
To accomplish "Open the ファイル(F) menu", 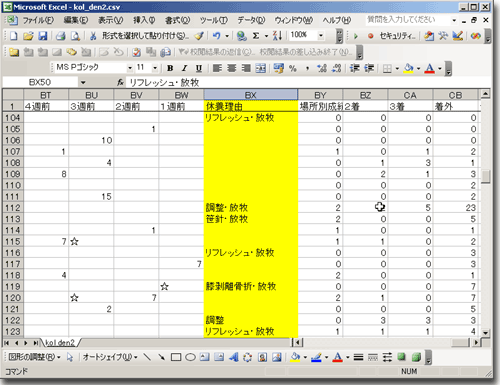I will [38, 20].
